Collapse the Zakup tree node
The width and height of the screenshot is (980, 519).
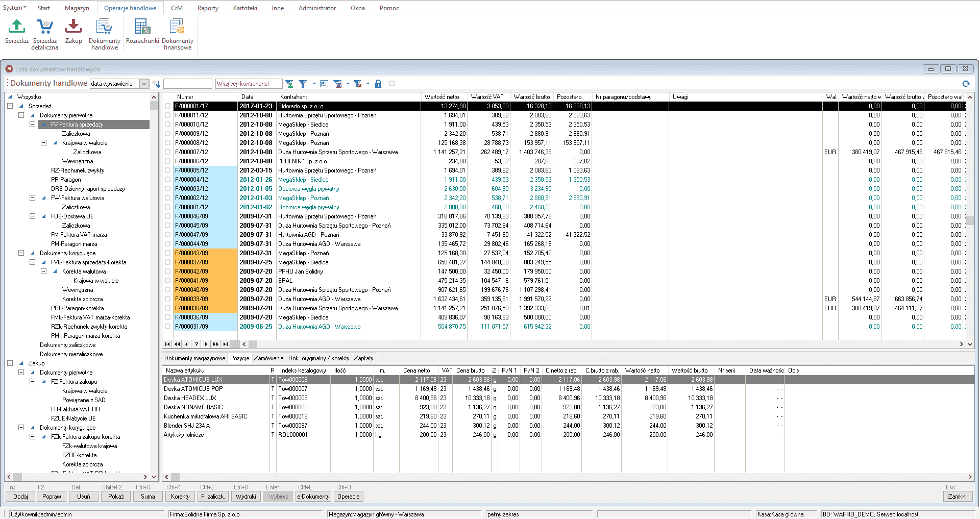(x=10, y=363)
